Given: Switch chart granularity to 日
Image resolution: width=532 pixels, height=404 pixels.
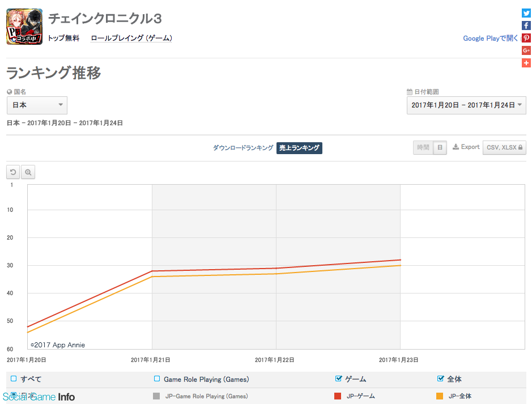Looking at the screenshot, I should pyautogui.click(x=440, y=147).
